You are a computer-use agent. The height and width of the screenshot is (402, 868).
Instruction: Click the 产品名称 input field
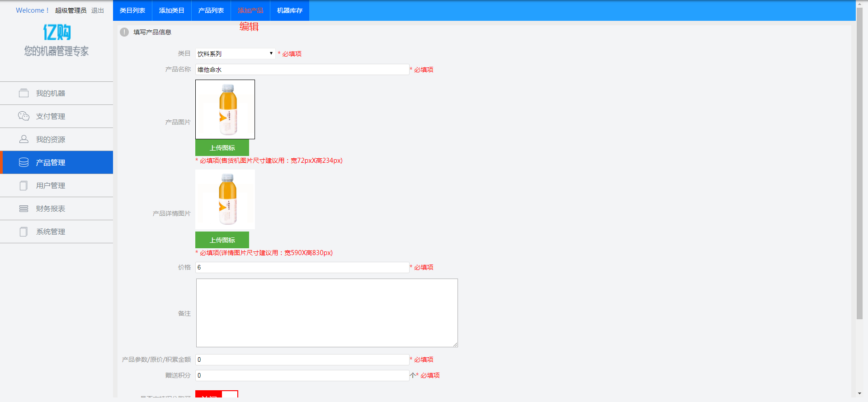tap(302, 70)
